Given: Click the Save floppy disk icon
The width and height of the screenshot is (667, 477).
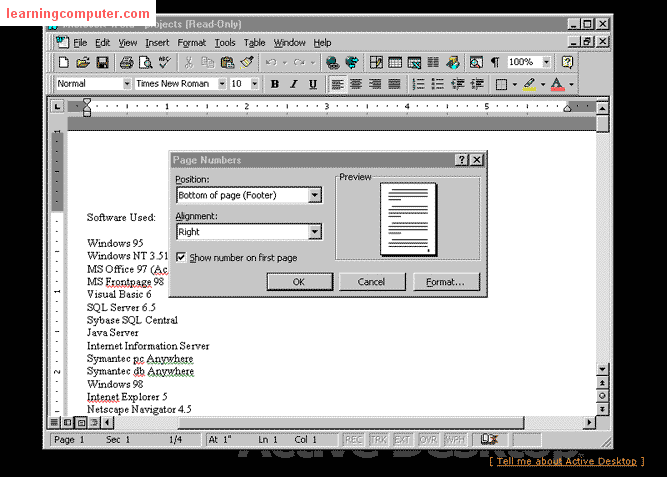Looking at the screenshot, I should click(103, 63).
